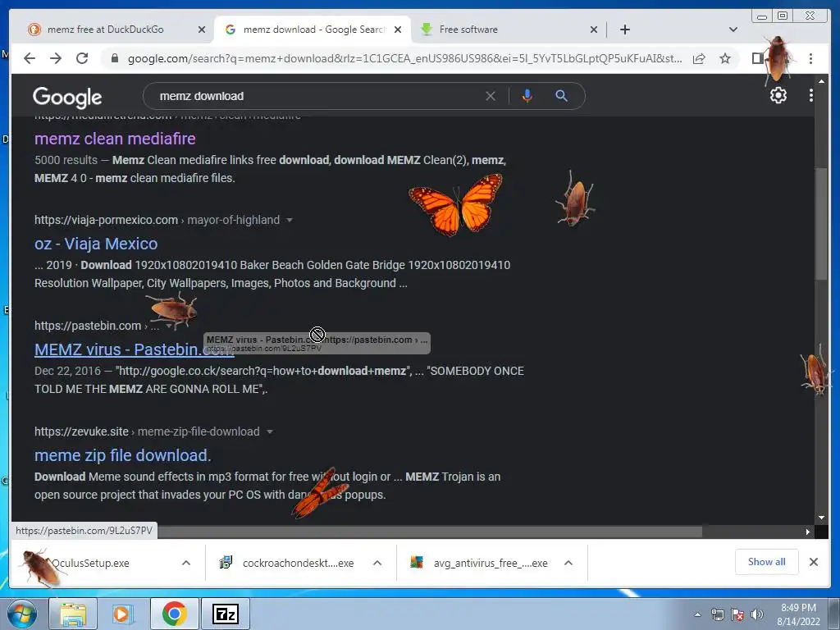Share this page via share icon
Viewport: 840px width, 630px height.
(699, 58)
